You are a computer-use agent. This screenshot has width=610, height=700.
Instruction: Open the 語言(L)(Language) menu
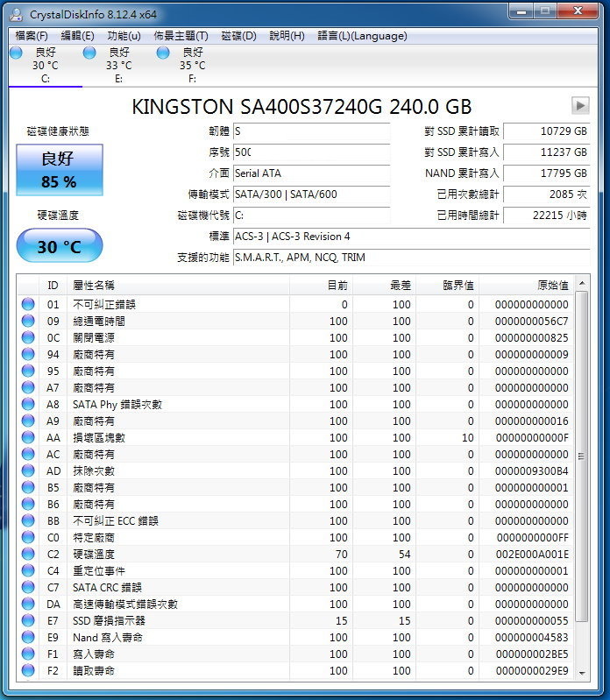[x=362, y=36]
